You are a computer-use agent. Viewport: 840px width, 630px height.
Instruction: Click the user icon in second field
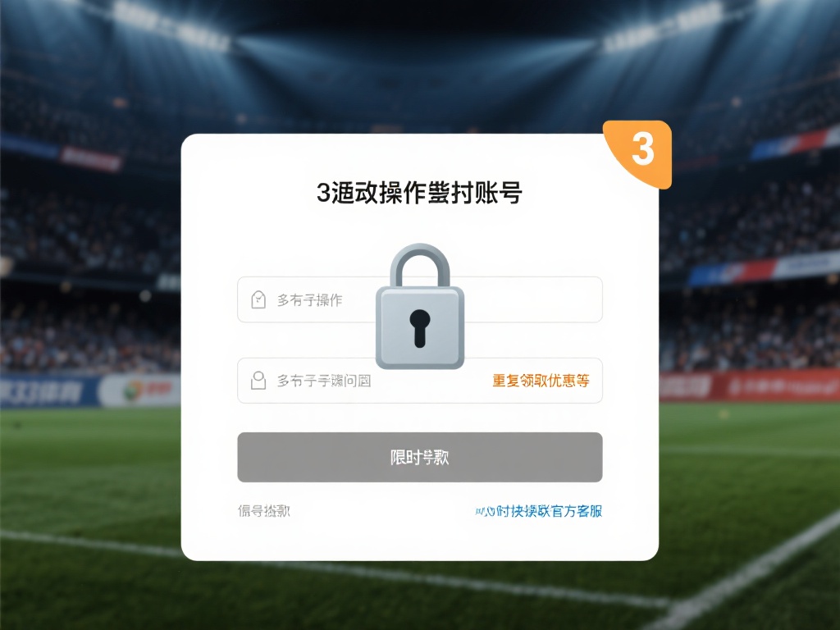(258, 380)
